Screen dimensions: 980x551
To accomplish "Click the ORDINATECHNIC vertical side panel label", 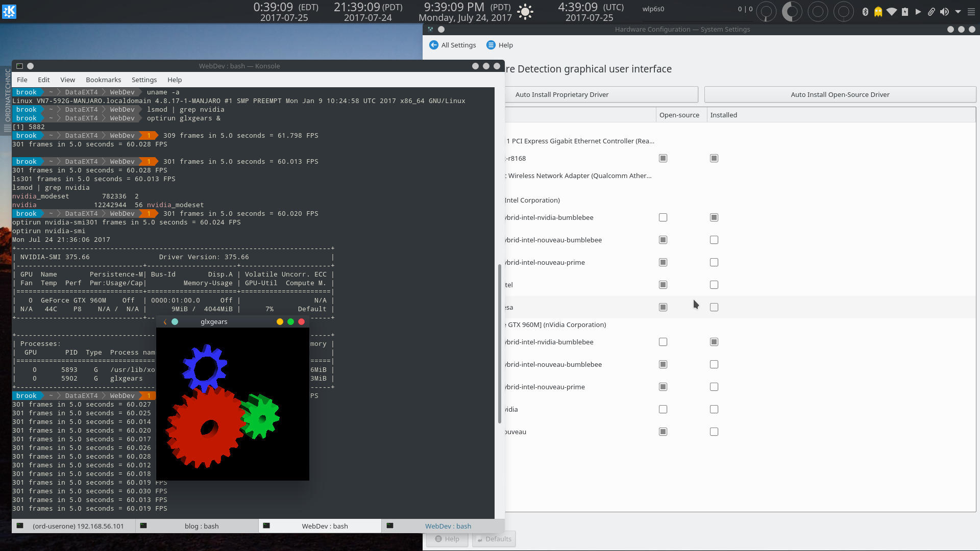I will [x=7, y=95].
